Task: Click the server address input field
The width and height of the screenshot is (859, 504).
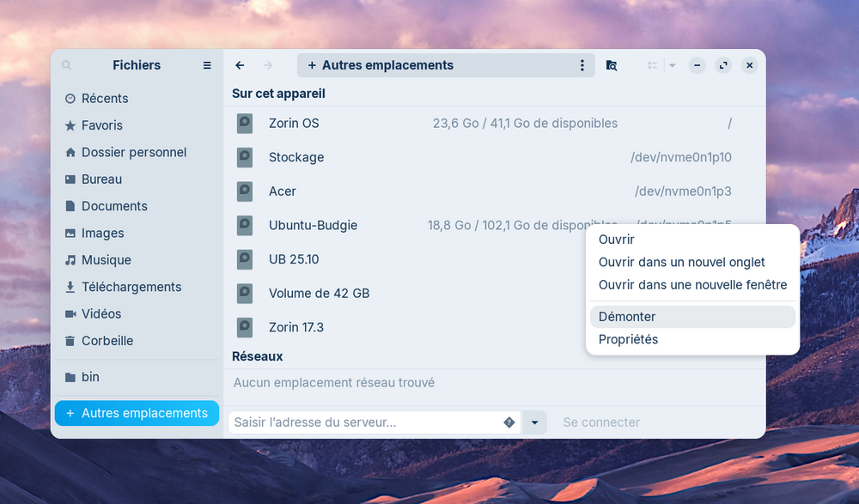Action: point(365,422)
